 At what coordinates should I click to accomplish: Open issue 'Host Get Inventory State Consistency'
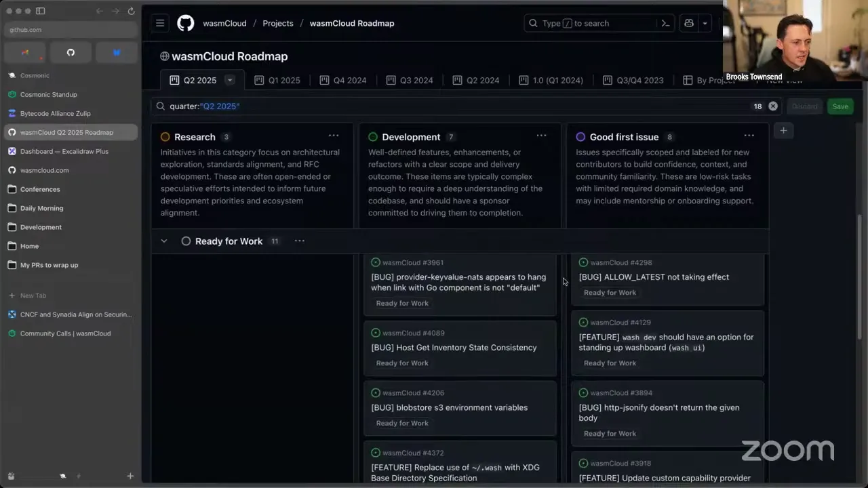tap(454, 348)
